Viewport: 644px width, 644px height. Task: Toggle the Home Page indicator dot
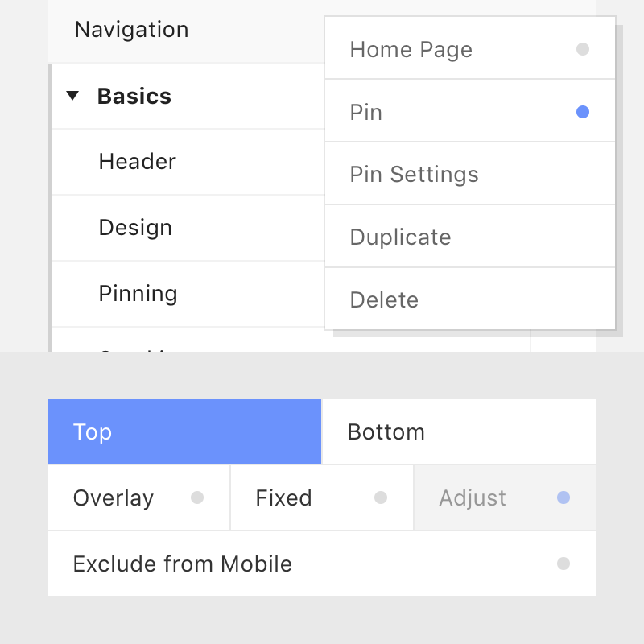pyautogui.click(x=582, y=49)
